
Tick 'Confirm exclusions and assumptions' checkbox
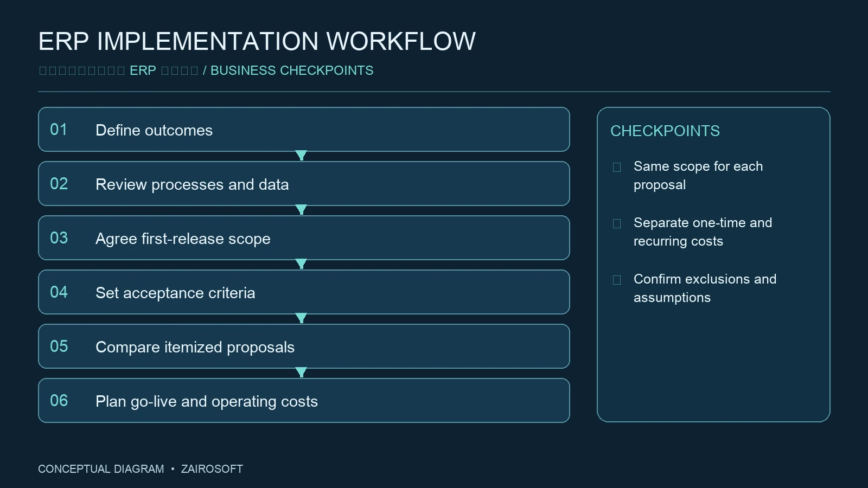617,280
